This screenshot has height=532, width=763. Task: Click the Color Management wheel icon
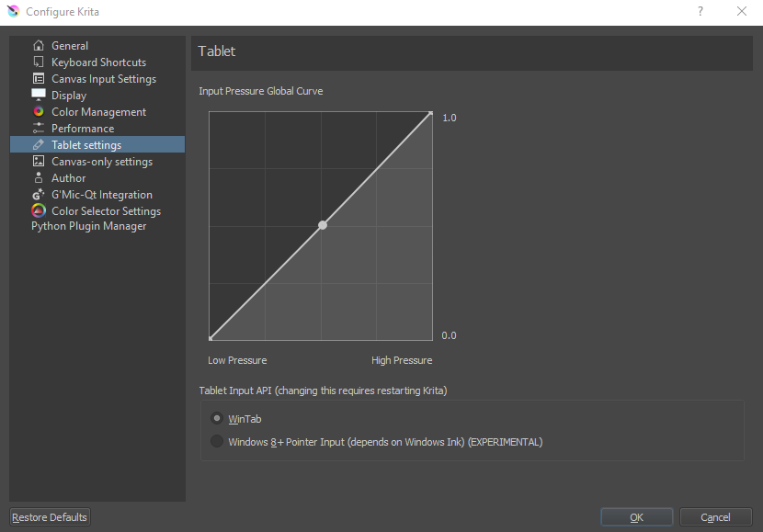tap(39, 112)
